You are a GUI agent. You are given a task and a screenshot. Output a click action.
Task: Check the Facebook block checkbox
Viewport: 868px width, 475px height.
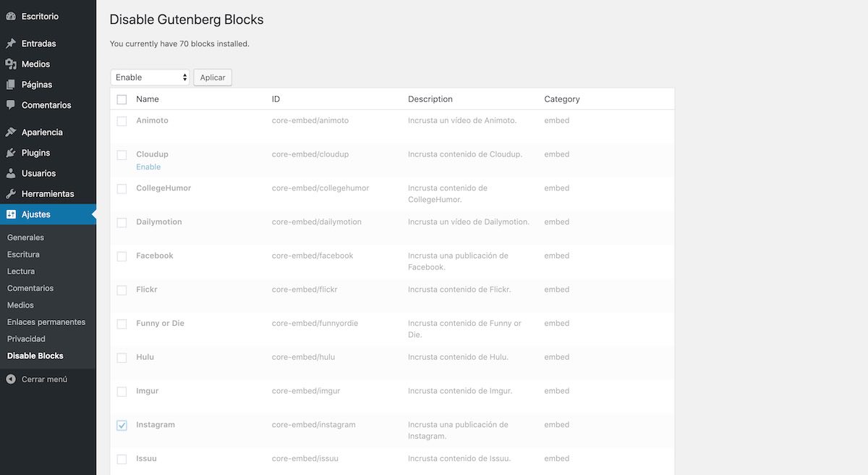point(122,256)
